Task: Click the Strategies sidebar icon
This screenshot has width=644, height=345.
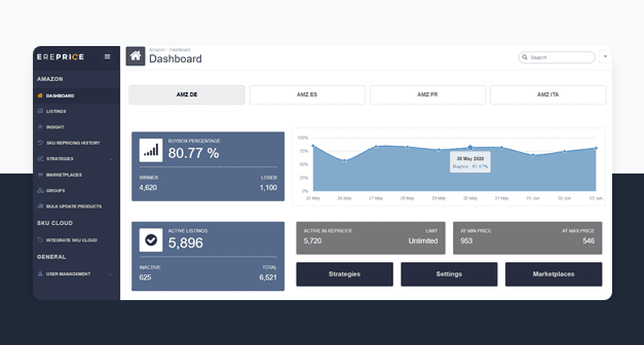Action: pyautogui.click(x=40, y=159)
